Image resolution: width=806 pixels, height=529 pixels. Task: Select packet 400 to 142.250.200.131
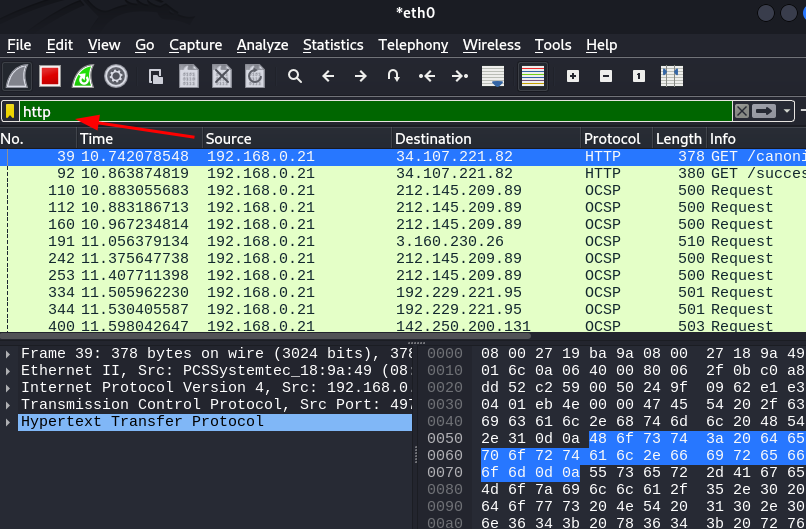coord(403,325)
